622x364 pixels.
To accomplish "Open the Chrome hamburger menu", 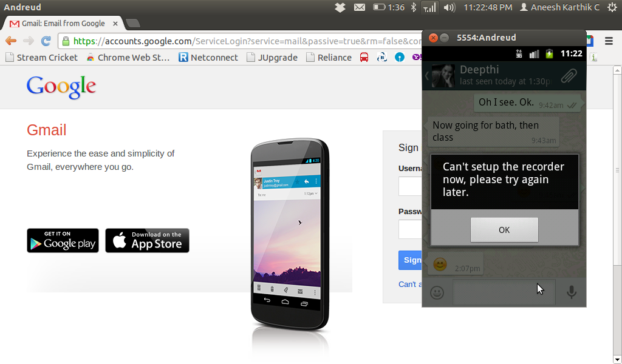I will coord(609,41).
